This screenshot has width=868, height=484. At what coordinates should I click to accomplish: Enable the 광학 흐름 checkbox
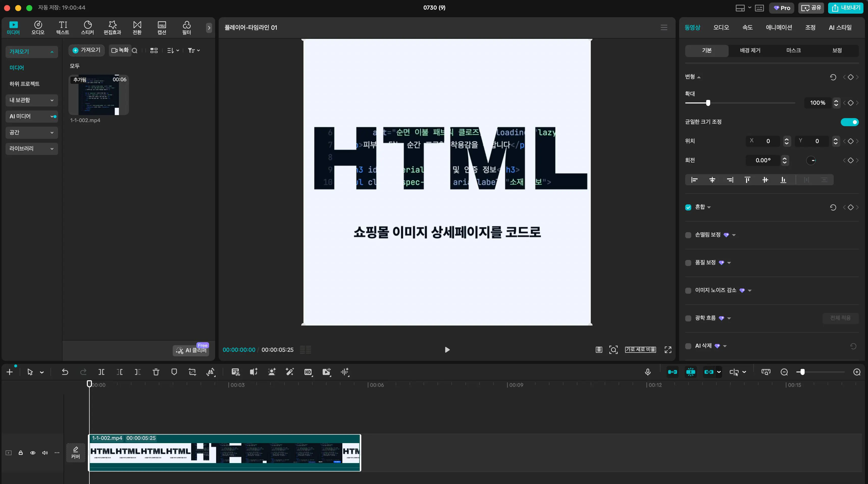point(688,318)
